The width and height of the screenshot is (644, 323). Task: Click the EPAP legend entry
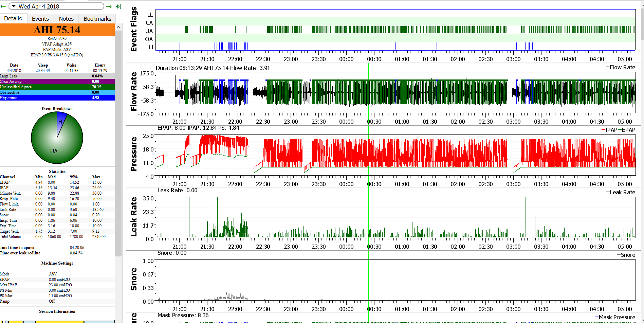coord(627,130)
